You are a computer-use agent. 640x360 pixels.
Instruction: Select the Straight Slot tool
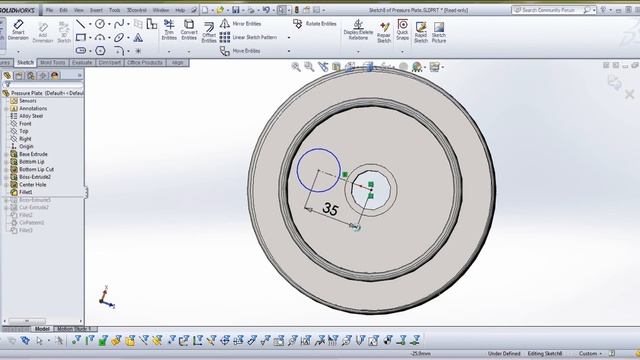tap(81, 51)
